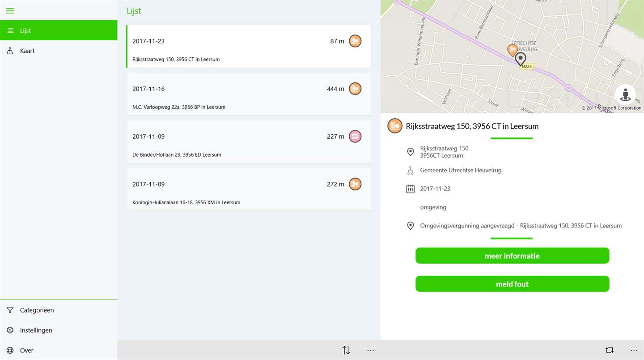Viewport: 644px width, 360px height.
Task: Click the dark location pin on map
Action: pyautogui.click(x=520, y=59)
